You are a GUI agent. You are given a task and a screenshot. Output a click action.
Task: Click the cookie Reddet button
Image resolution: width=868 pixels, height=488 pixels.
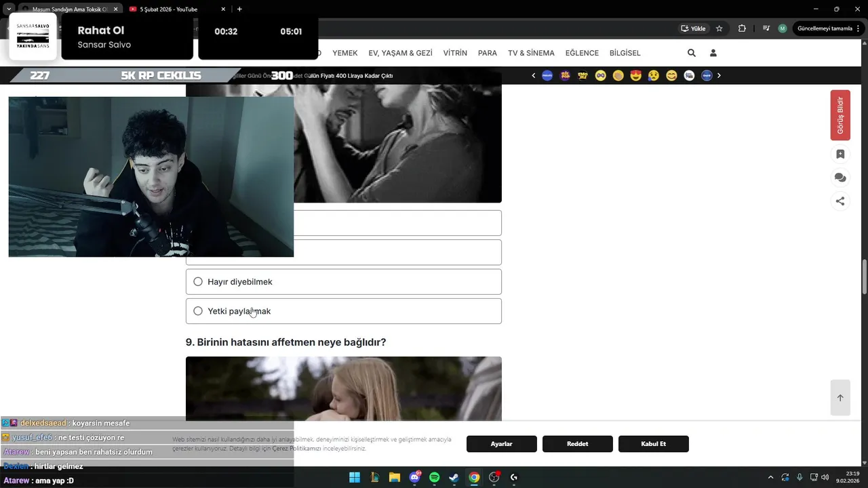[x=578, y=444]
